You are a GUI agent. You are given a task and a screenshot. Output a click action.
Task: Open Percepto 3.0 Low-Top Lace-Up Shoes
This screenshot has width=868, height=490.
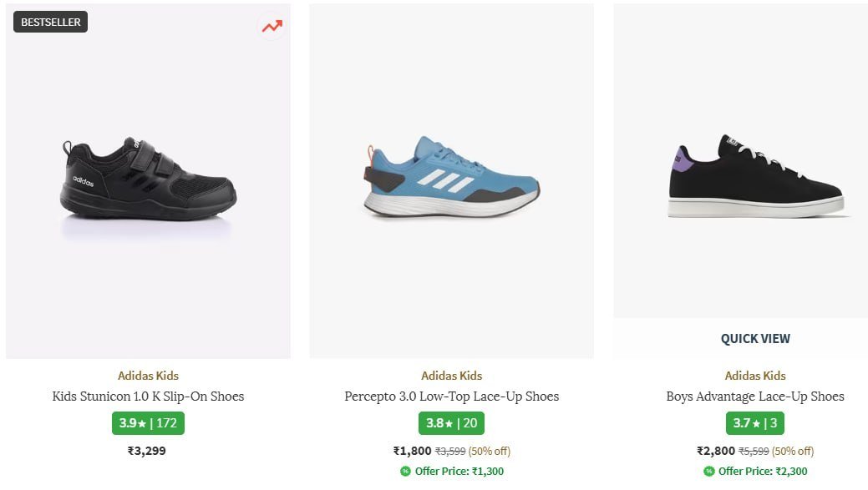[x=451, y=397]
